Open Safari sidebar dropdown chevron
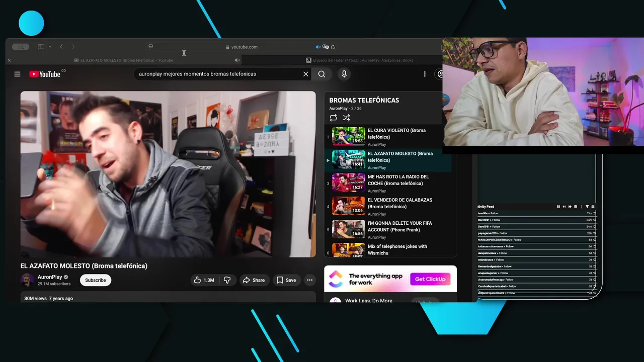This screenshot has height=362, width=644. coord(50,47)
